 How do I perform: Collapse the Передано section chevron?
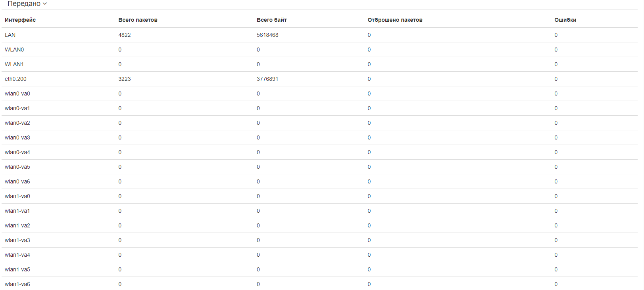[x=45, y=4]
